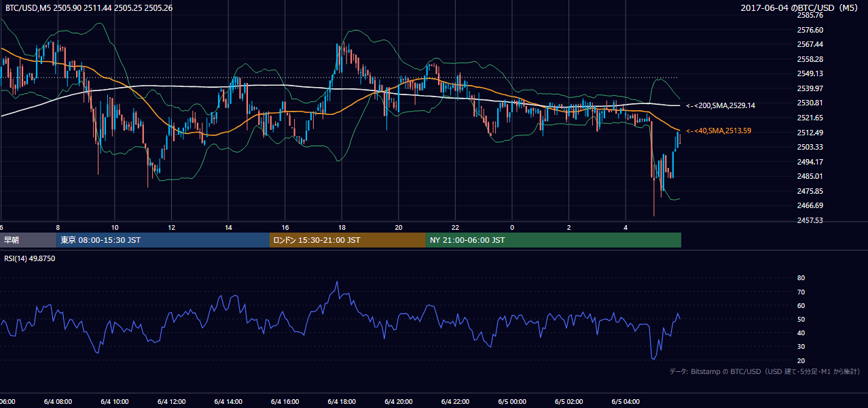The image size is (868, 408).
Task: Click the 6/4 08:00 time label
Action: (58, 402)
